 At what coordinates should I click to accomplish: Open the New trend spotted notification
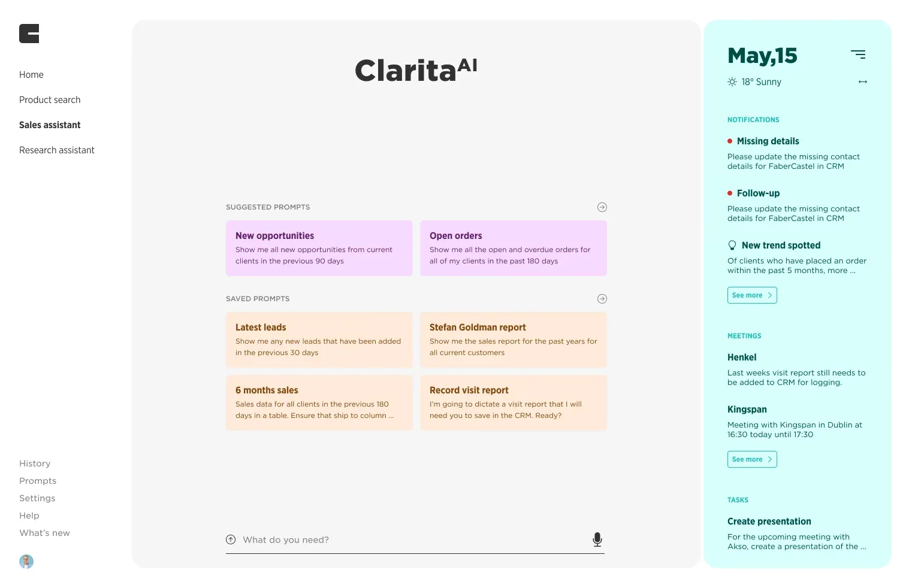(797, 257)
